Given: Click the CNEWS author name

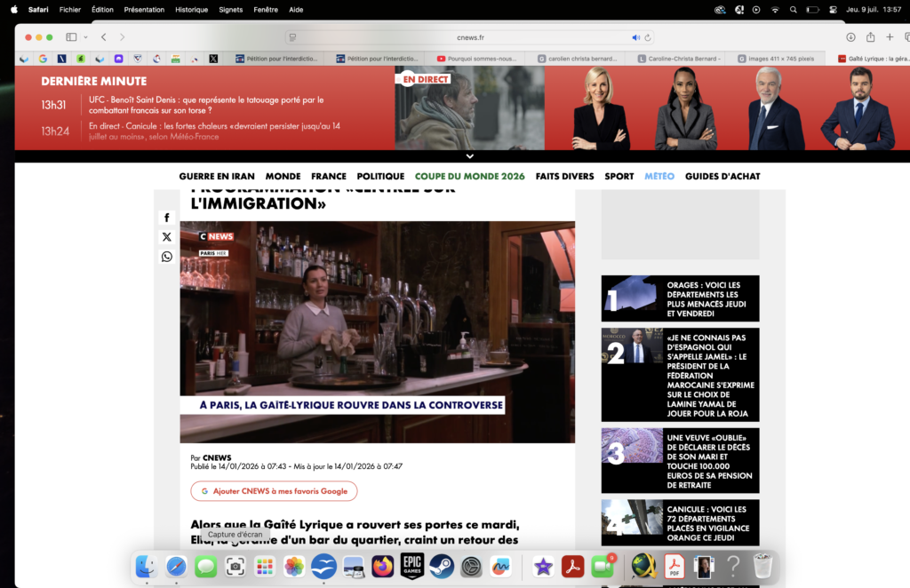Looking at the screenshot, I should [x=217, y=457].
